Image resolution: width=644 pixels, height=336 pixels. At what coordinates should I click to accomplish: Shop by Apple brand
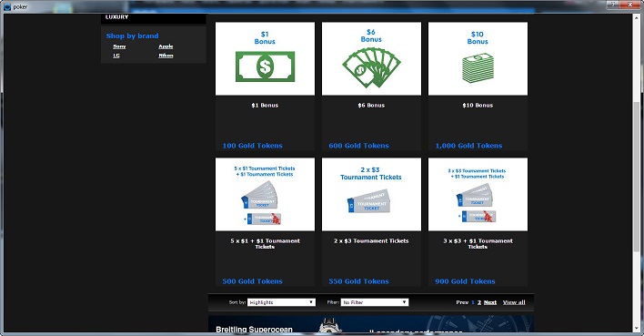pyautogui.click(x=166, y=46)
